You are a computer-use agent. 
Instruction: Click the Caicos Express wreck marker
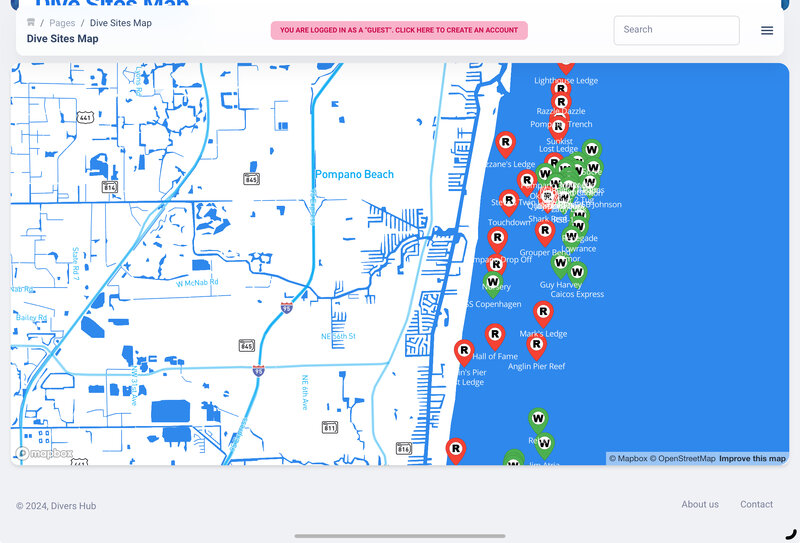pyautogui.click(x=577, y=272)
